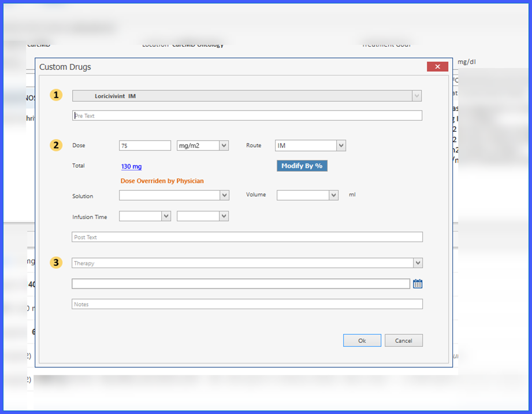Expand the Solution dropdown
Viewport: 532px width, 414px height.
(224, 195)
